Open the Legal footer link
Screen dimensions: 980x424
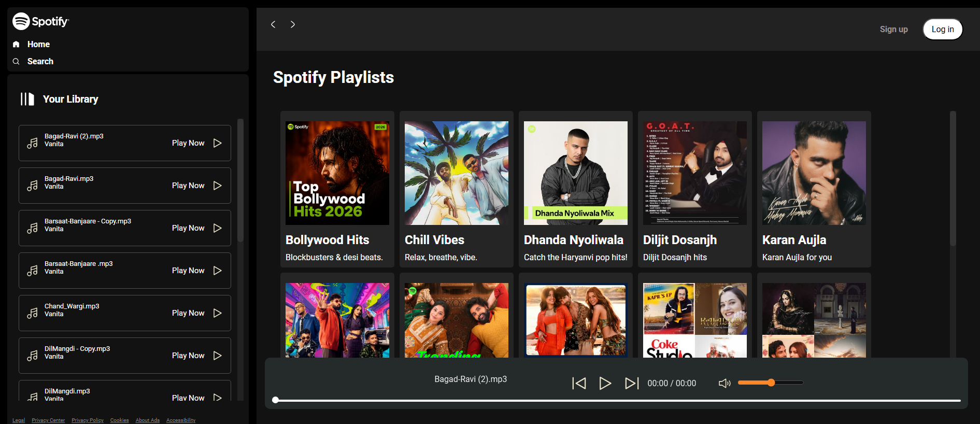(19, 420)
